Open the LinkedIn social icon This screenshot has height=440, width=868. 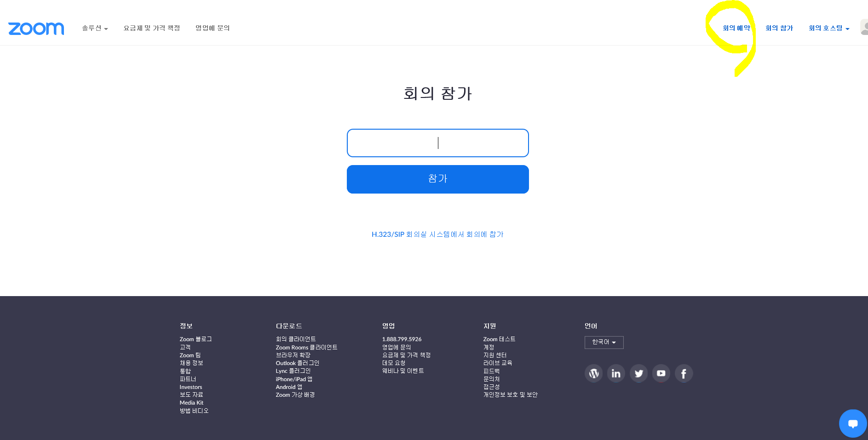pyautogui.click(x=616, y=373)
